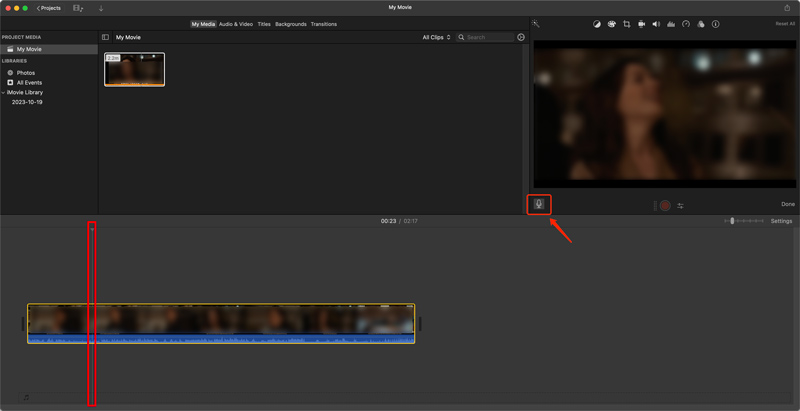The width and height of the screenshot is (800, 411).
Task: Open the Stabilization camera tool
Action: pos(641,24)
